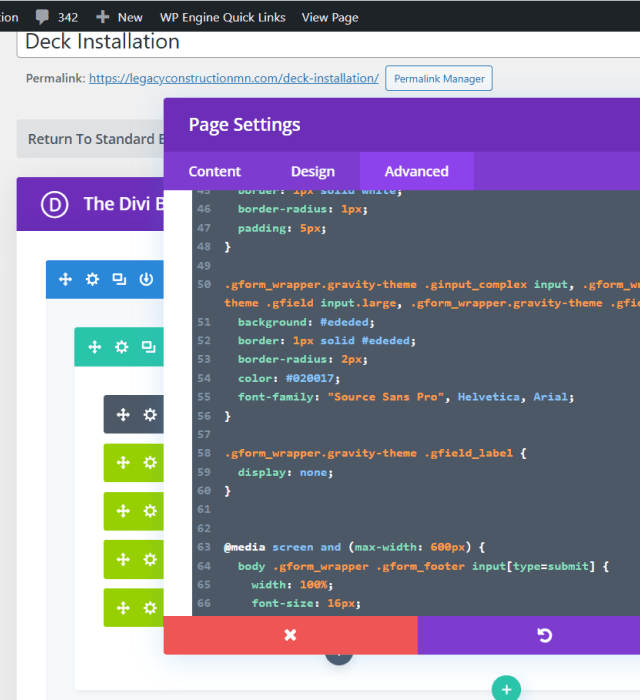Click move icon on first green module

point(123,462)
